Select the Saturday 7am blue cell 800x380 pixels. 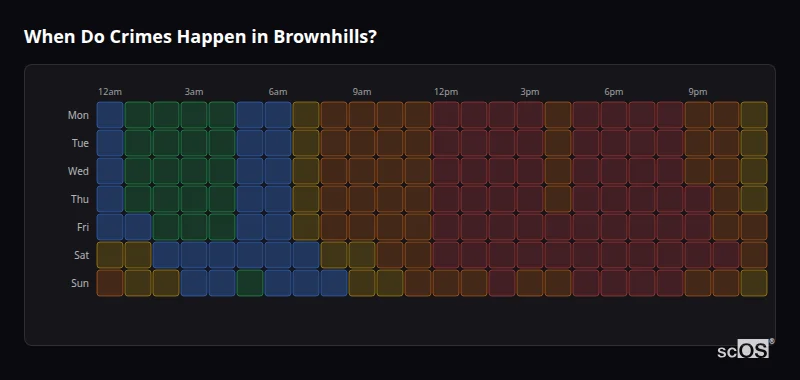point(306,255)
